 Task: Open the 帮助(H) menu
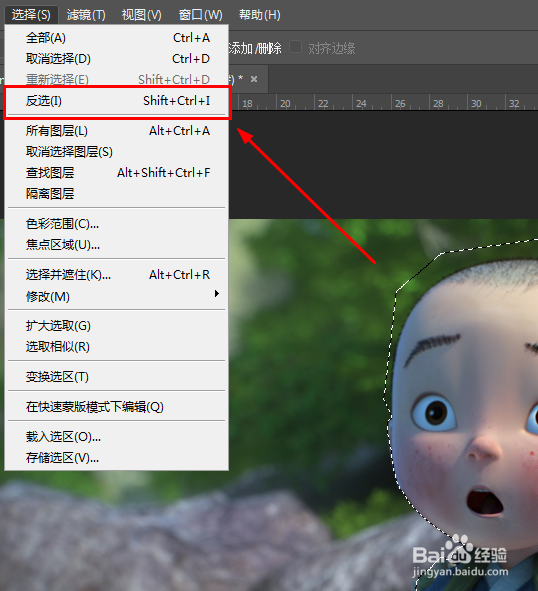coord(259,15)
